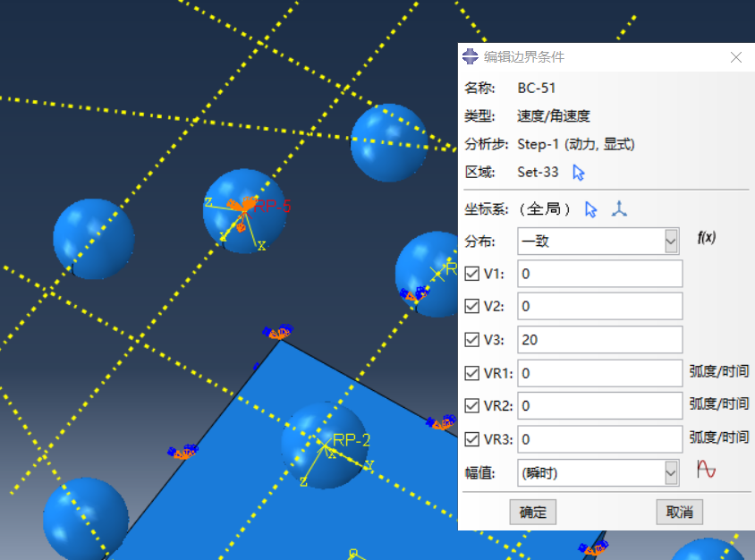Close the edit boundary condition dialog

point(735,57)
